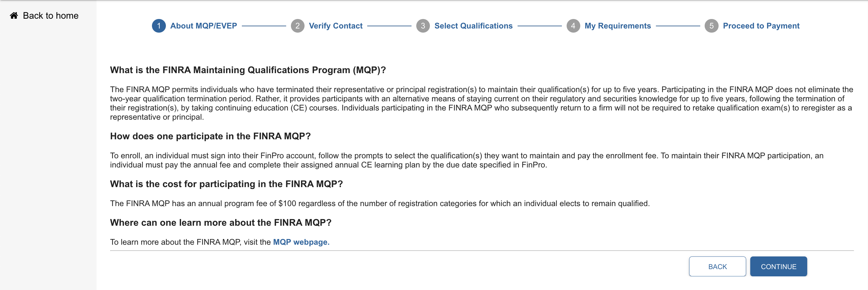Click the $100 annual program fee sentence
Screen dimensions: 868x290
pyautogui.click(x=380, y=204)
